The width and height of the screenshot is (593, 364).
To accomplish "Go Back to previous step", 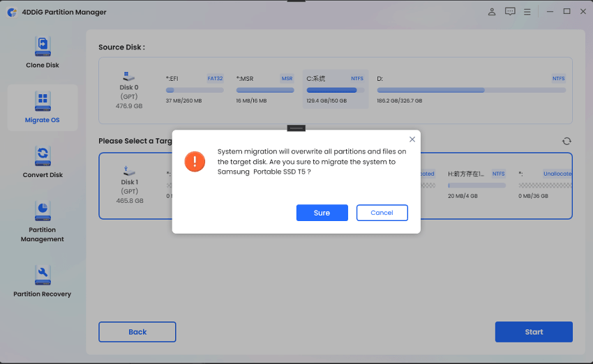I will click(x=137, y=332).
